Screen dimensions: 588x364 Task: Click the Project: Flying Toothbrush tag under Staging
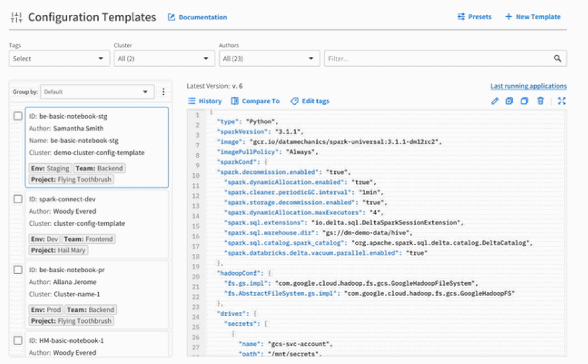pyautogui.click(x=71, y=179)
